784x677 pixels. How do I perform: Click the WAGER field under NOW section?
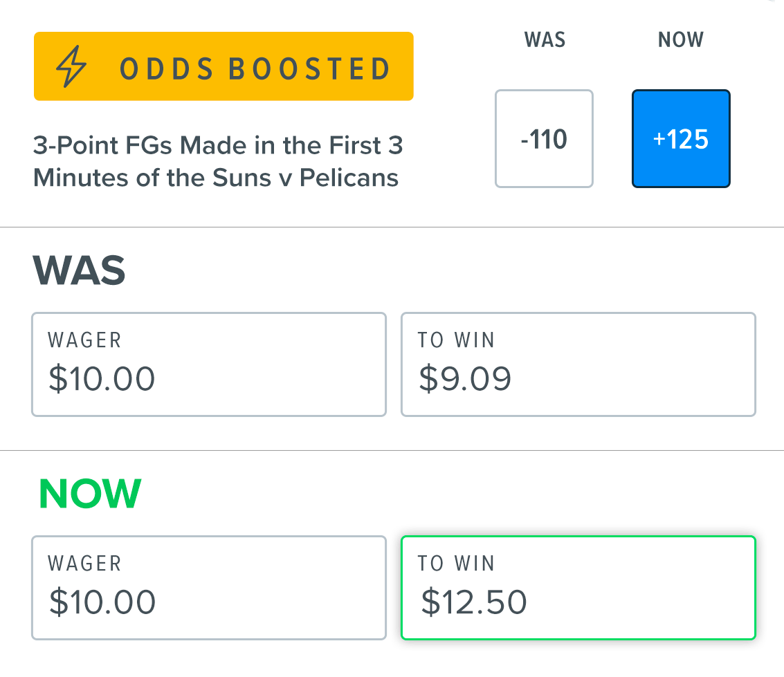tap(208, 587)
